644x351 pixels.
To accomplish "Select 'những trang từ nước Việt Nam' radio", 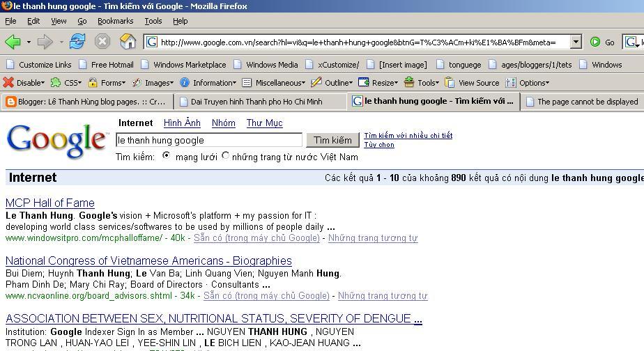I will tap(225, 155).
